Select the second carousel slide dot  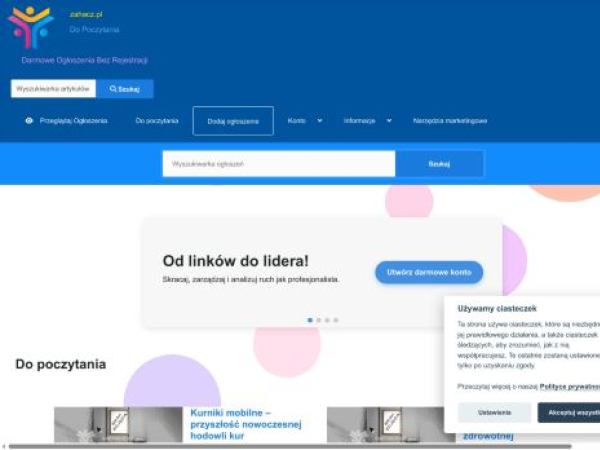(319, 320)
